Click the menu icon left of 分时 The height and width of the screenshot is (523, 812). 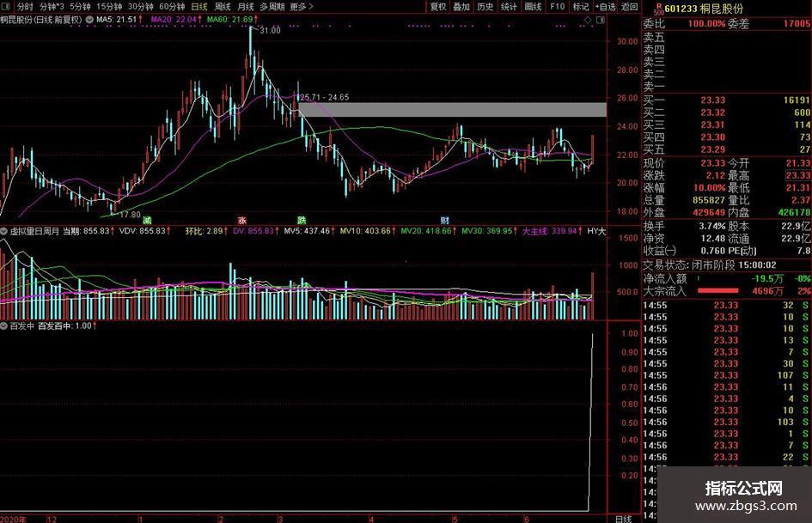(7, 6)
